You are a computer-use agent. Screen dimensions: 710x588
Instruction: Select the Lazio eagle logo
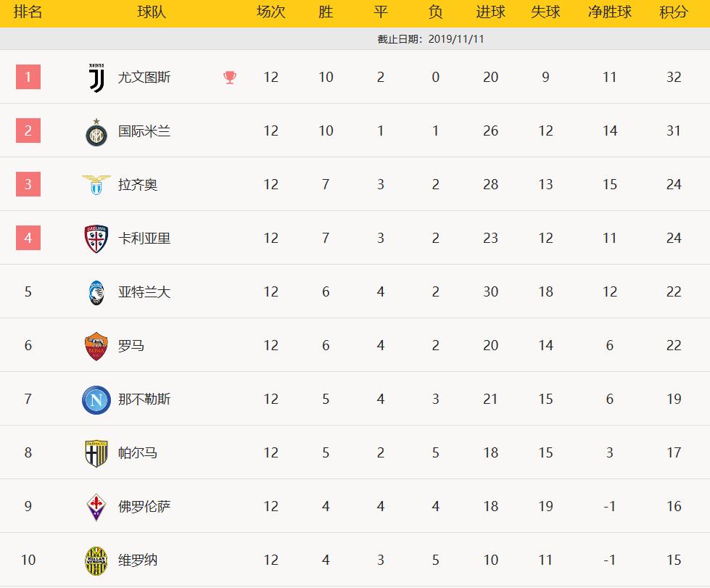[x=96, y=185]
